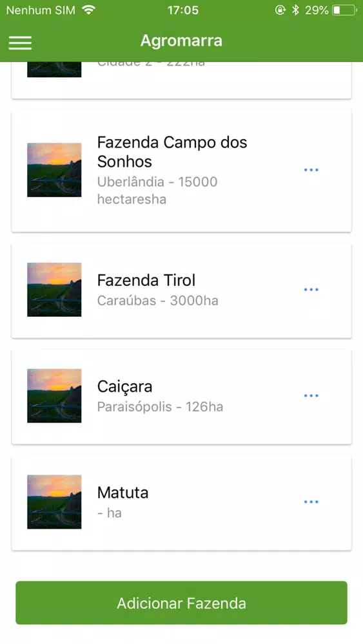The height and width of the screenshot is (644, 363).
Task: Tap the Caiçara farm image
Action: [54, 396]
